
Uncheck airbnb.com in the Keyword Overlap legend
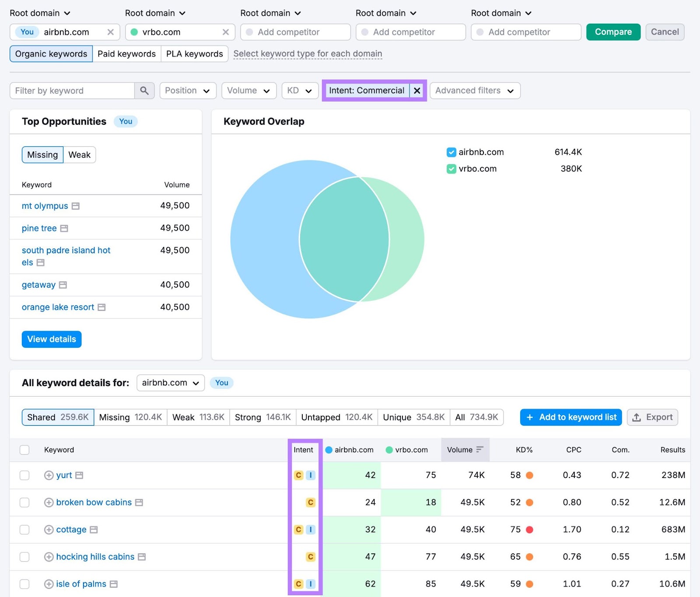click(451, 152)
